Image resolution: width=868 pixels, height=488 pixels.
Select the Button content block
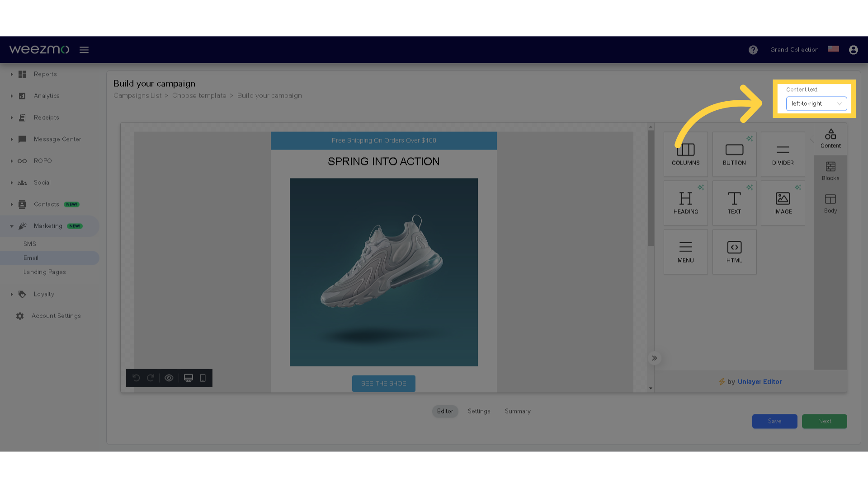(x=734, y=154)
